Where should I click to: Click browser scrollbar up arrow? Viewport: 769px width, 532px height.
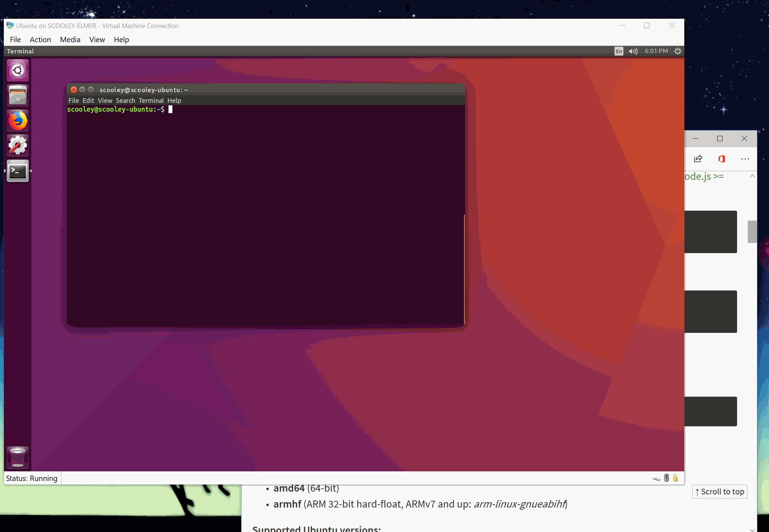point(752,176)
